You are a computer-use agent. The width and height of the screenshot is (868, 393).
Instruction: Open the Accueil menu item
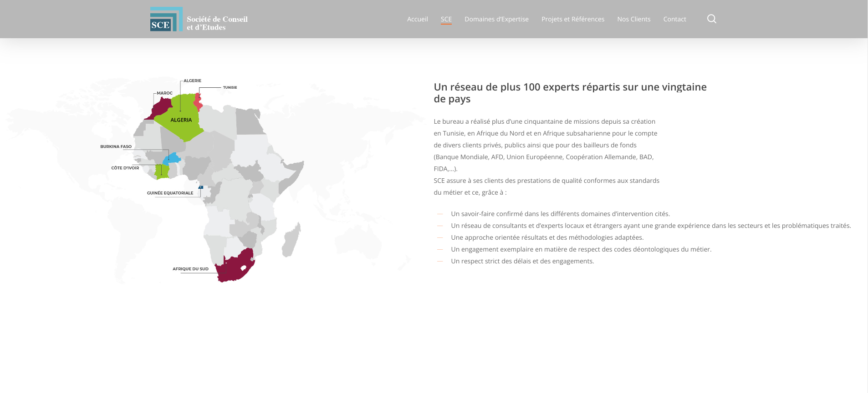[x=417, y=19]
